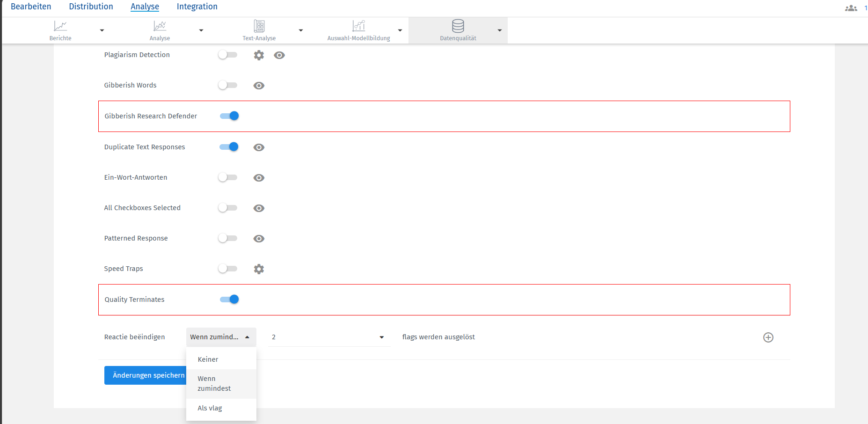Screen dimensions: 868x424
Task: Turn on Patterned Response detection
Action: click(228, 238)
